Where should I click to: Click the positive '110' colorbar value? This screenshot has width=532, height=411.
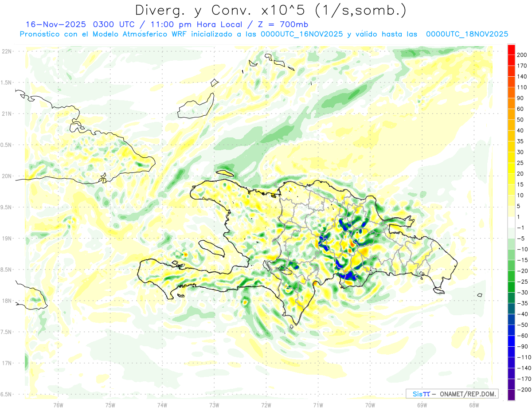coord(522,87)
